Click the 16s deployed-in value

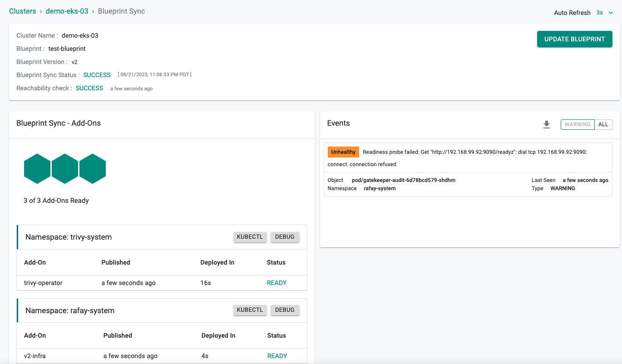pos(206,283)
